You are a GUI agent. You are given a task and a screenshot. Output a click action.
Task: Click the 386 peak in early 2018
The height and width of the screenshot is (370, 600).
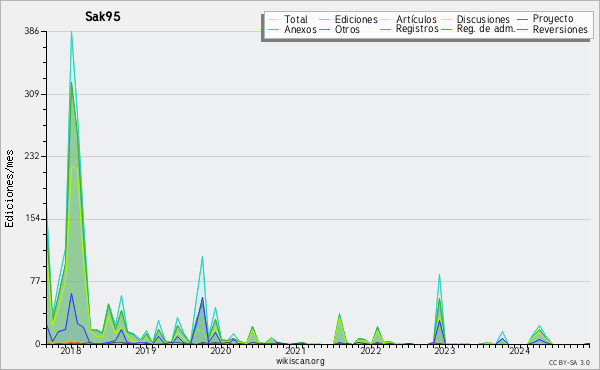71,32
